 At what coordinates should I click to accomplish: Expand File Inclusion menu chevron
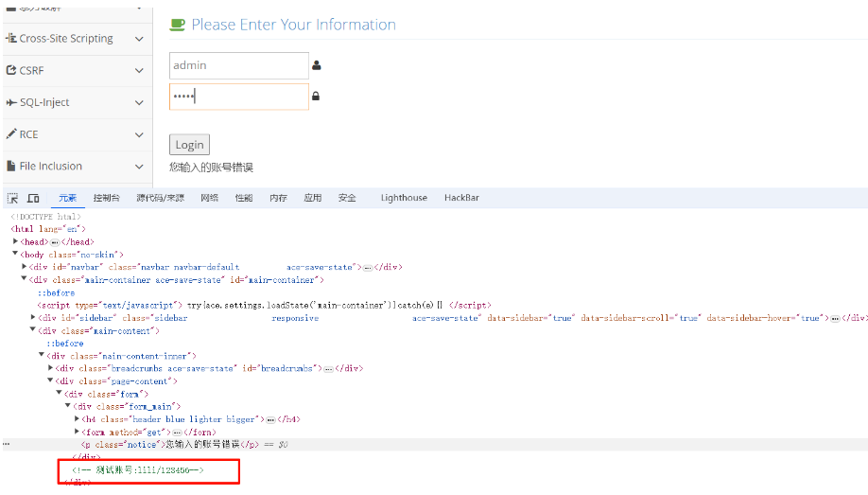point(140,167)
